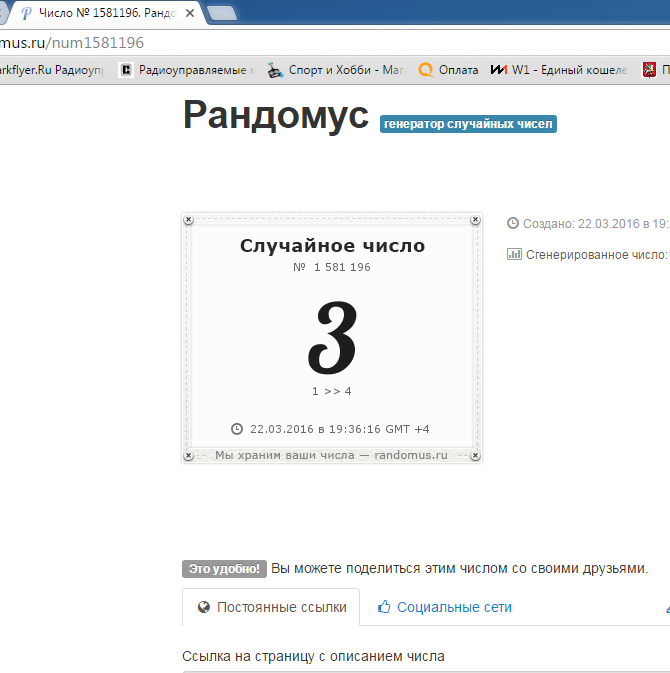The image size is (670, 673).
Task: Open a new browser tab
Action: click(221, 14)
